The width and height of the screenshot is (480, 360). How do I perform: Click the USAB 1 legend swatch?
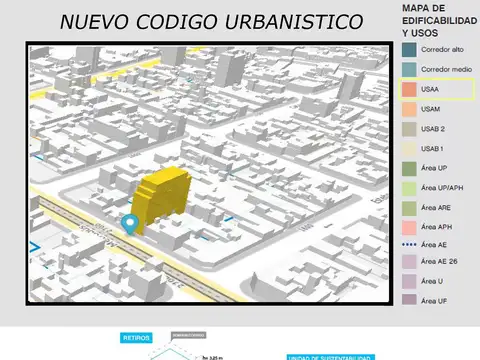click(409, 149)
